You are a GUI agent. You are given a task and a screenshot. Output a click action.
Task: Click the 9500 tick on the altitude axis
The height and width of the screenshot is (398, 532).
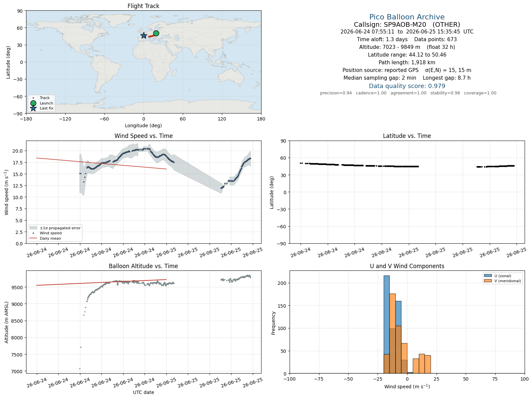[17, 287]
